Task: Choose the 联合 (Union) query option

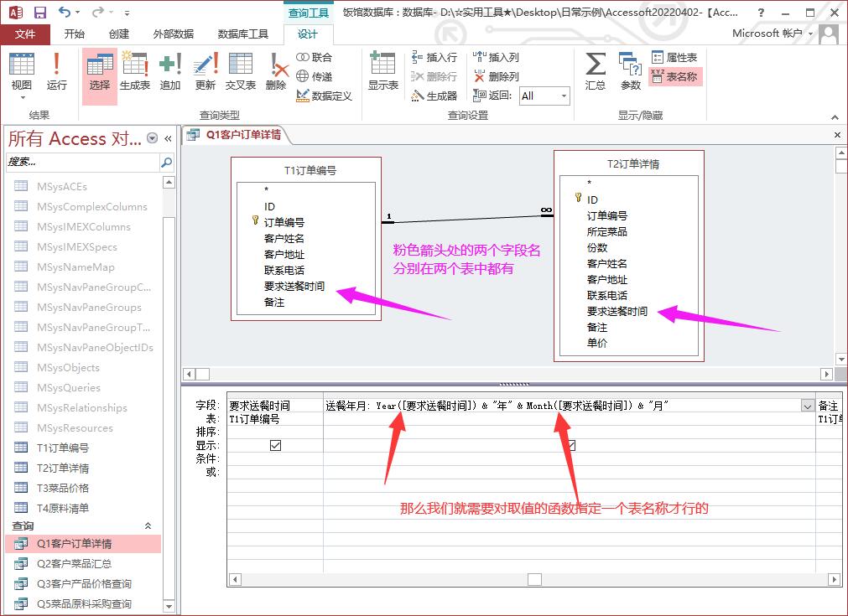Action: (315, 57)
